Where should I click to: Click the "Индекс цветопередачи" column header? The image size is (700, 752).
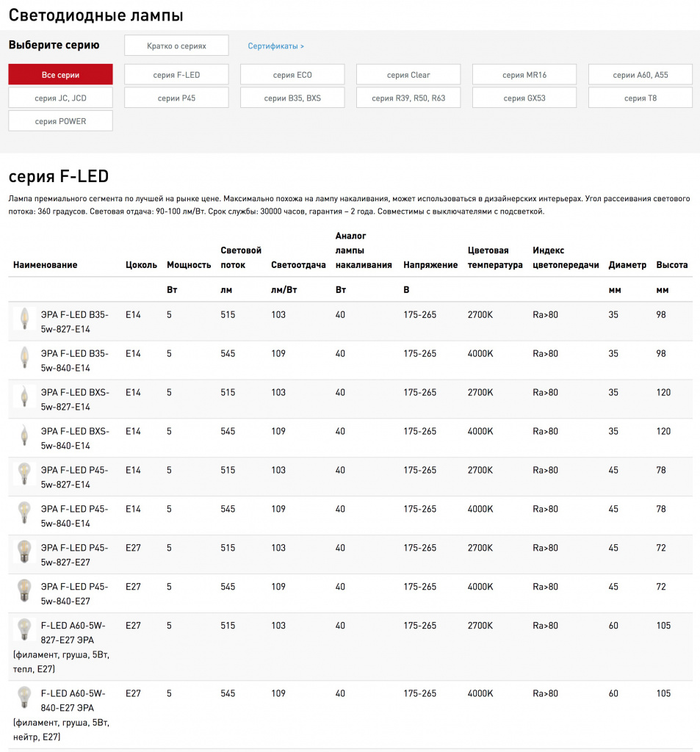(566, 258)
